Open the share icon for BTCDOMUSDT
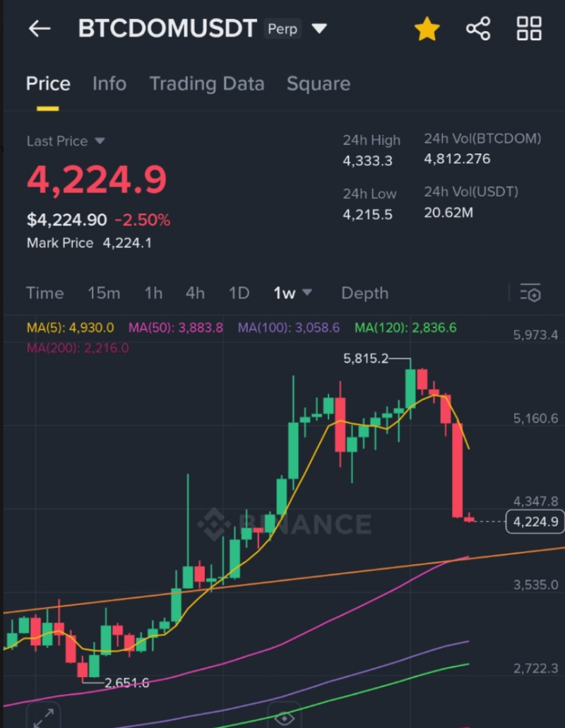This screenshot has width=565, height=728. (x=478, y=28)
